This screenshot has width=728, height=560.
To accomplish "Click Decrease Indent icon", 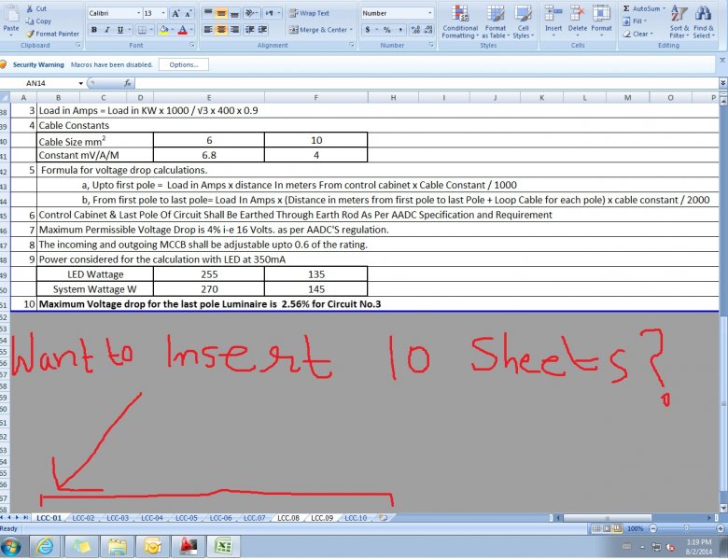I will click(249, 30).
